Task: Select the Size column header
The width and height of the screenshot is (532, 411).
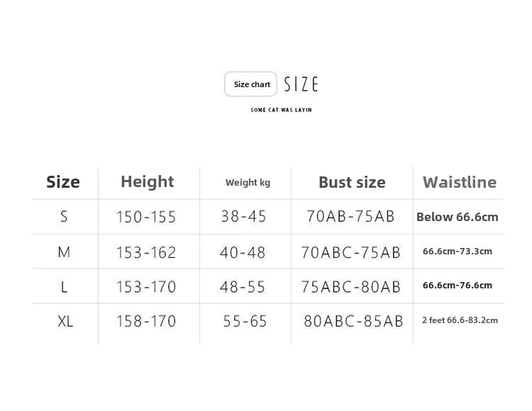Action: tap(63, 182)
